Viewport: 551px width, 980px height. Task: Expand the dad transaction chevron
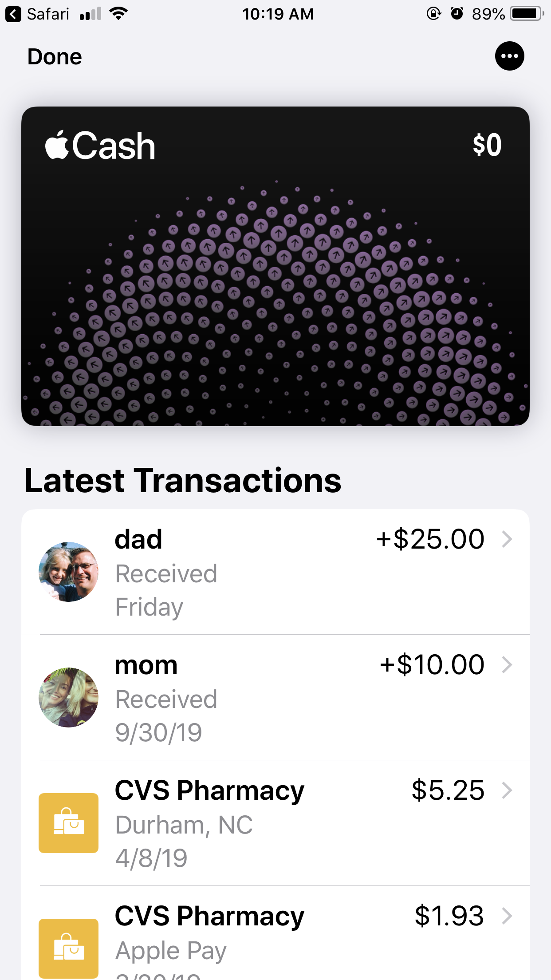pyautogui.click(x=507, y=539)
